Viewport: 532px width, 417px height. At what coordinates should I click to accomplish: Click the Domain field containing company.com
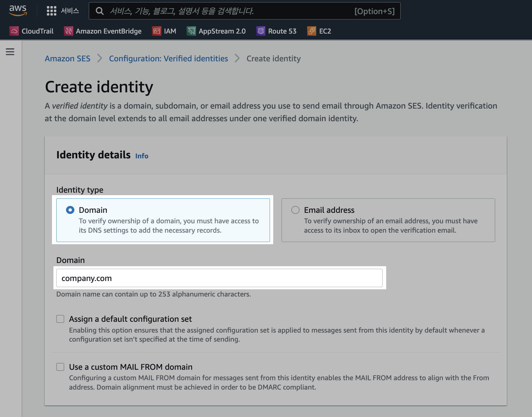click(x=219, y=278)
